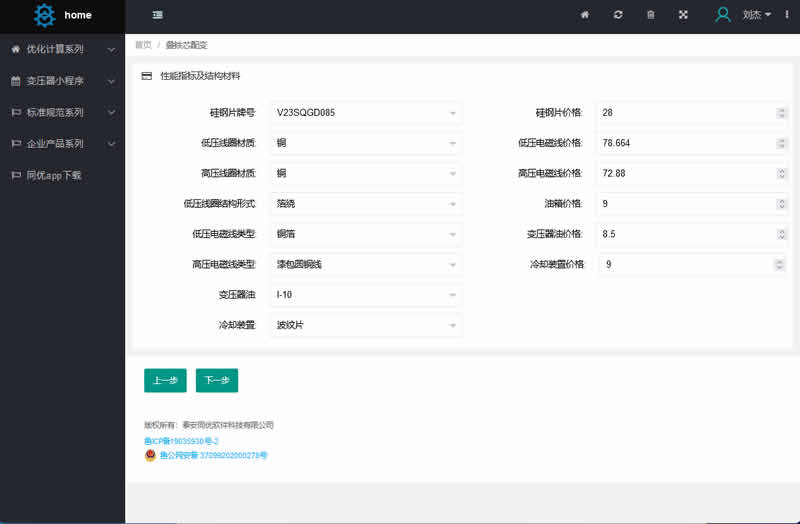Click the chevron next to 变压器小程序

click(x=111, y=82)
